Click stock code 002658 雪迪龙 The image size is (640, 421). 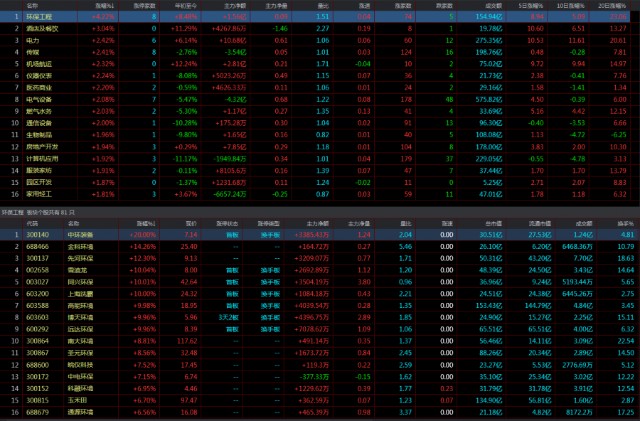click(x=38, y=270)
